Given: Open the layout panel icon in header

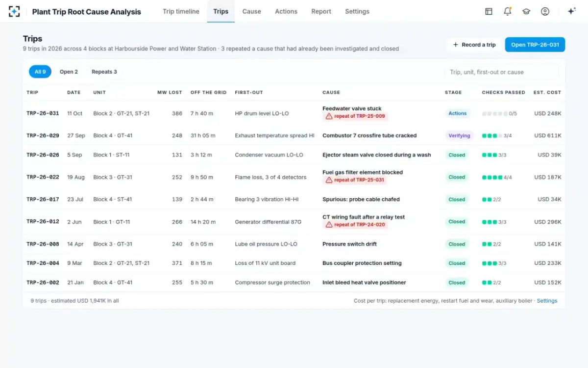Looking at the screenshot, I should [x=489, y=11].
